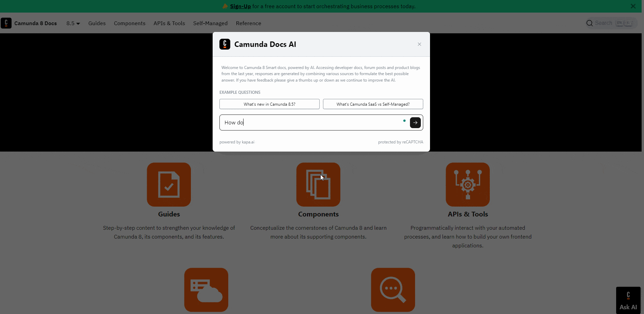Open the APIs & Tools menu item
Image resolution: width=644 pixels, height=314 pixels.
pos(169,23)
